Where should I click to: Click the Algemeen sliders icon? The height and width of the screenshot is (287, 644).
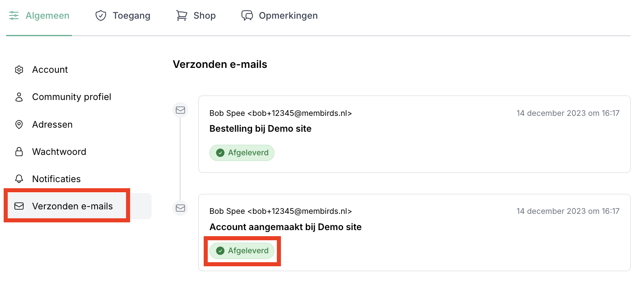tap(14, 15)
